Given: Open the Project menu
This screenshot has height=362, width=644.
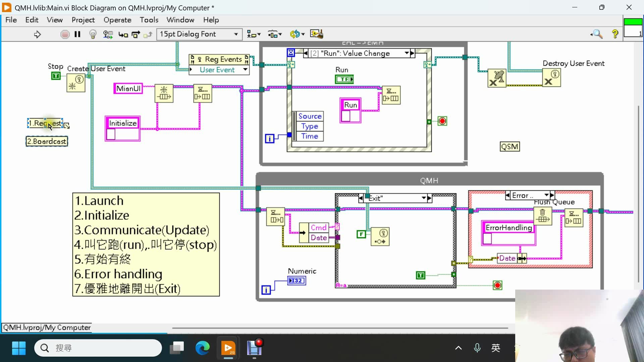Looking at the screenshot, I should tap(83, 20).
